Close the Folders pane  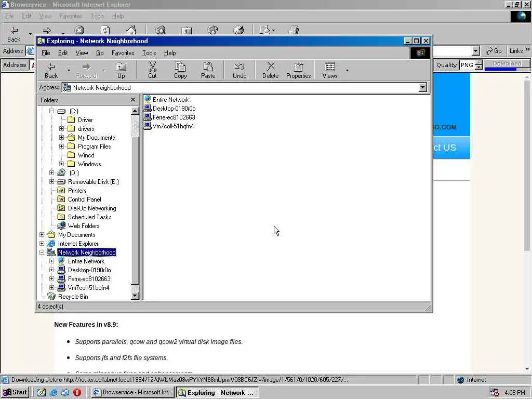[133, 100]
